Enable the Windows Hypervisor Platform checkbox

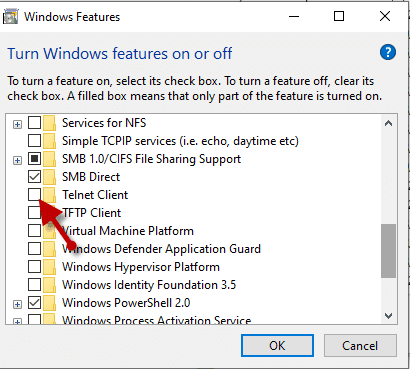pyautogui.click(x=34, y=267)
